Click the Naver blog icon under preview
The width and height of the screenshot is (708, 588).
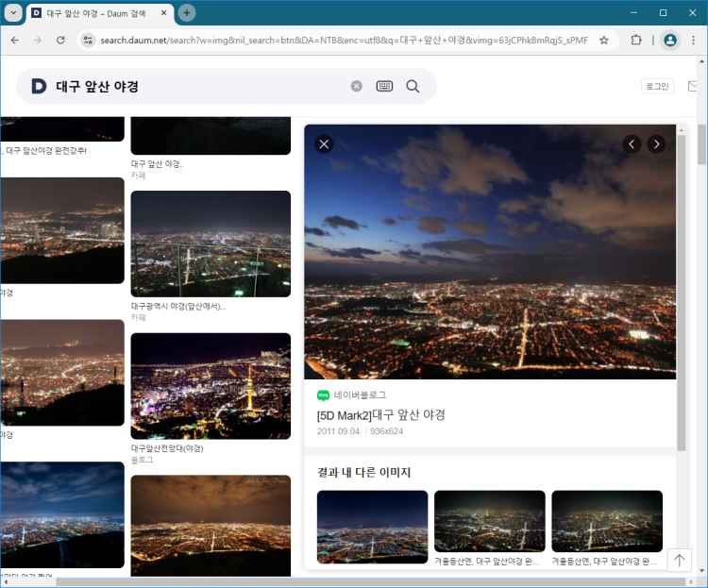323,395
